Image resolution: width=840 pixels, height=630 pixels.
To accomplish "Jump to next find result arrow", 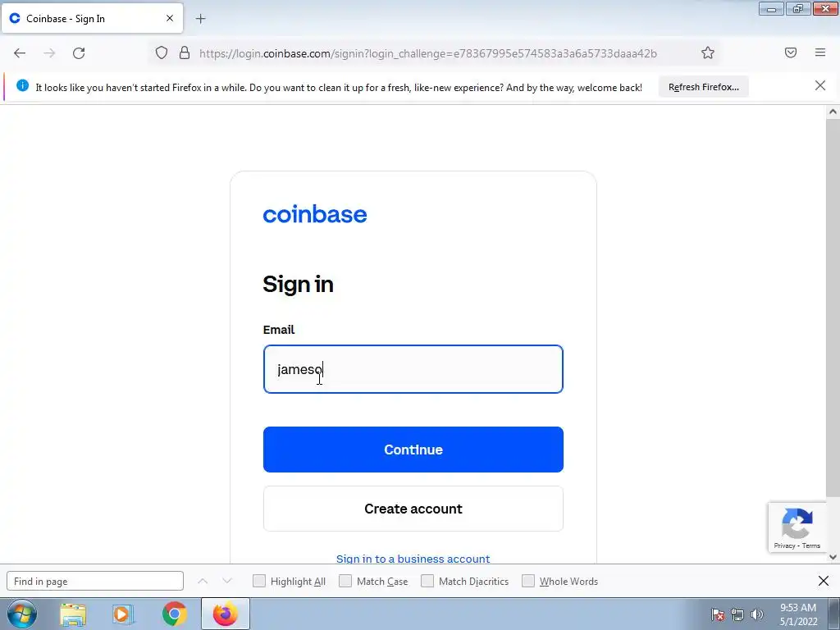I will pos(227,581).
